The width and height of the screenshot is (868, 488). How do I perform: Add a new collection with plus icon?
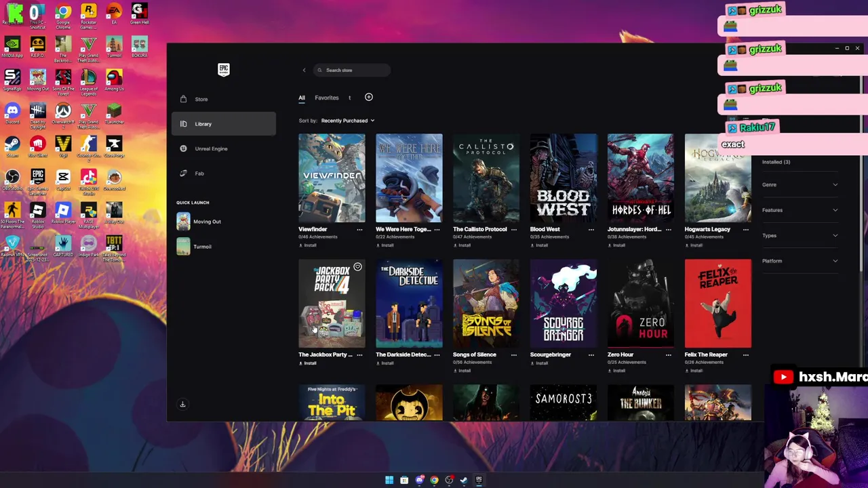369,97
